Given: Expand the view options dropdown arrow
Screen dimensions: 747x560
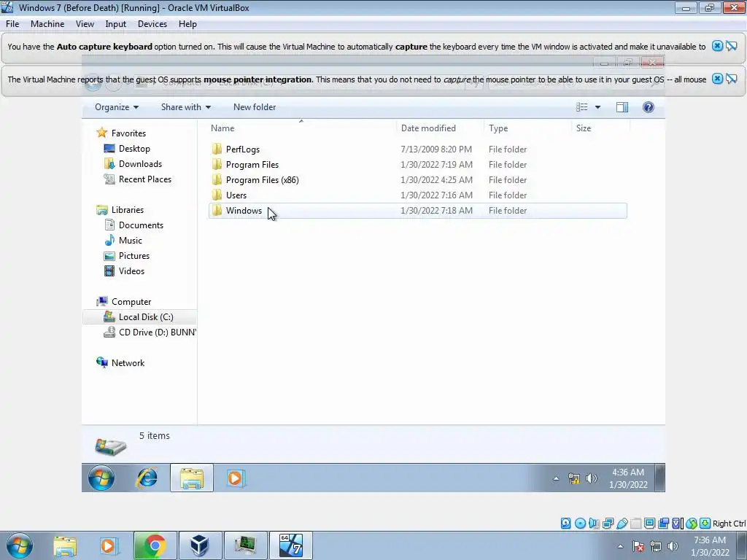Looking at the screenshot, I should pyautogui.click(x=597, y=107).
